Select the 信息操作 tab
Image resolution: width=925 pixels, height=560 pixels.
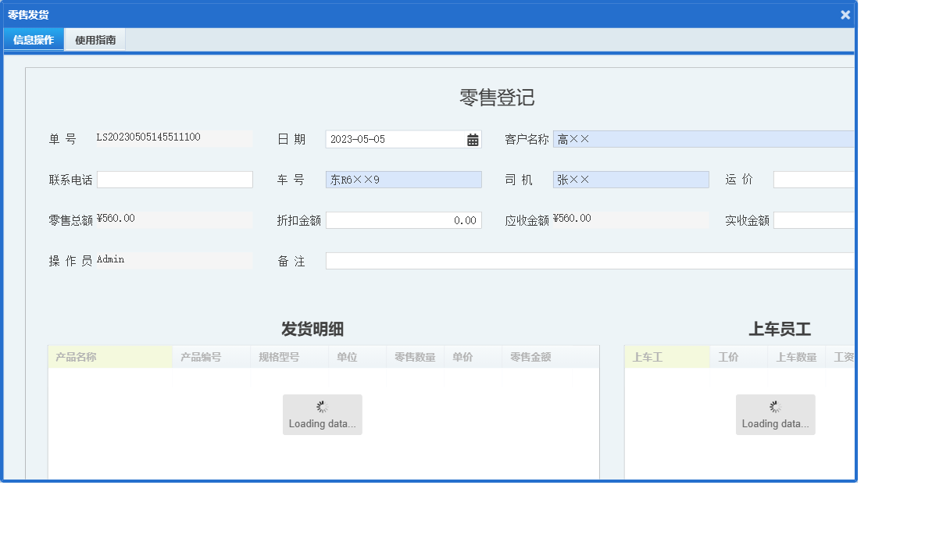pyautogui.click(x=33, y=39)
